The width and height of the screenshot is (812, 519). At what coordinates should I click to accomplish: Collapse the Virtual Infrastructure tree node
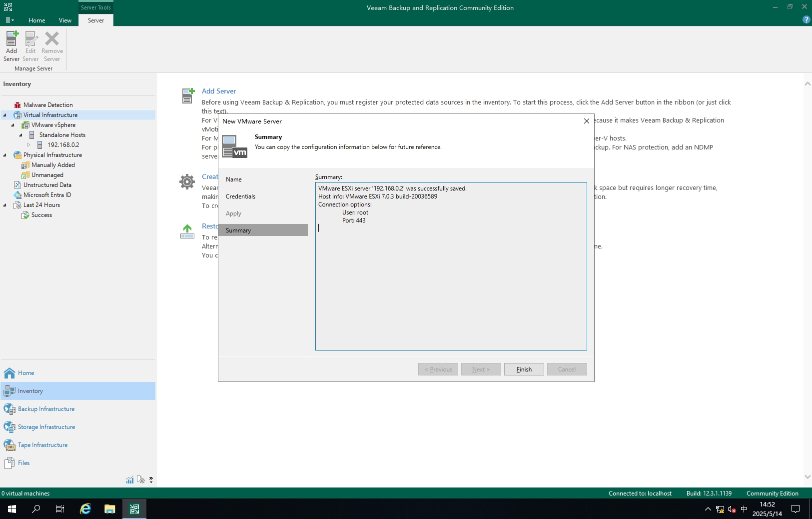5,115
